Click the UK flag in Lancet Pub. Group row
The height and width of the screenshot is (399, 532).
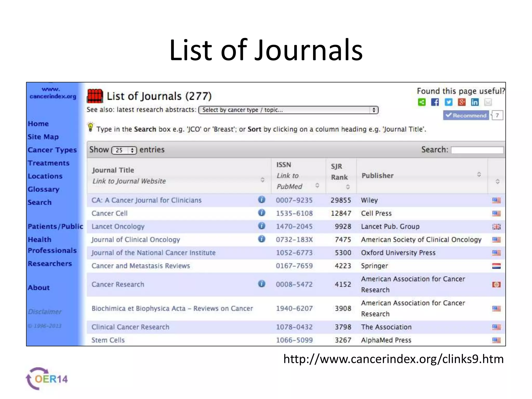pos(496,227)
